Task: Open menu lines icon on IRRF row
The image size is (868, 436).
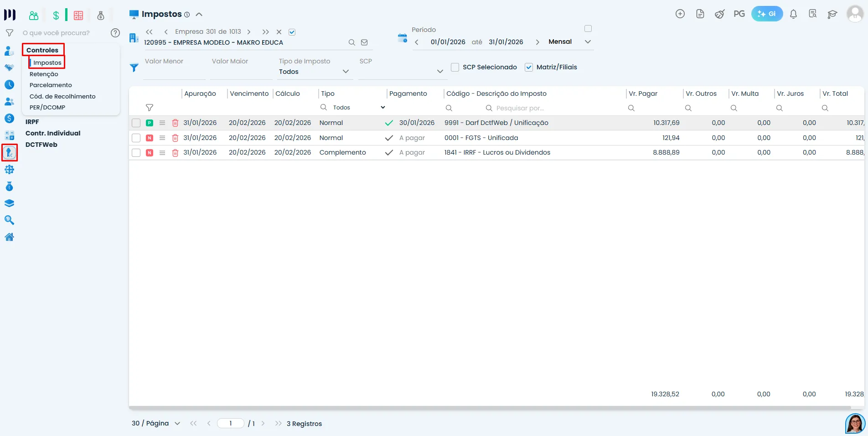Action: point(162,153)
